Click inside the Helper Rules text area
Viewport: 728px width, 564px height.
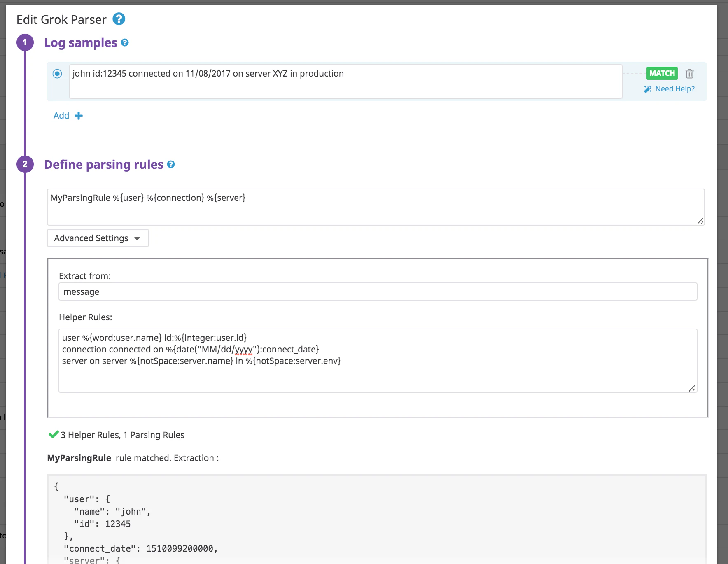coord(378,361)
